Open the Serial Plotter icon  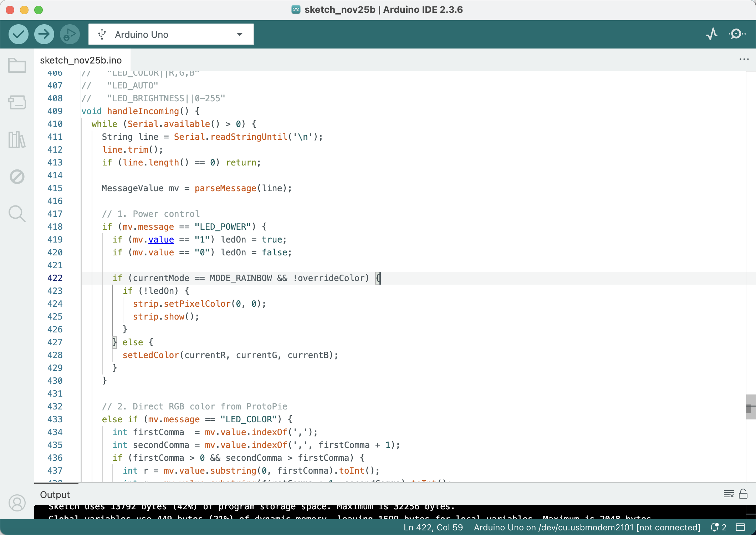pyautogui.click(x=711, y=34)
